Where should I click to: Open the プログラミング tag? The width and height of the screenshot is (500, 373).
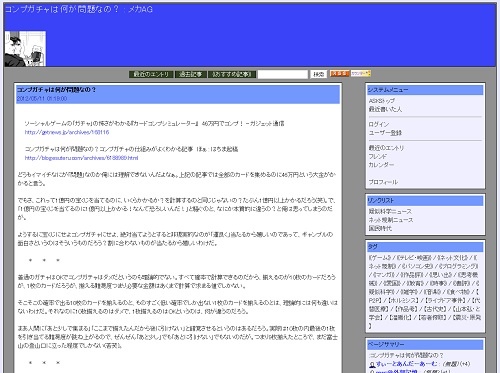tap(458, 266)
